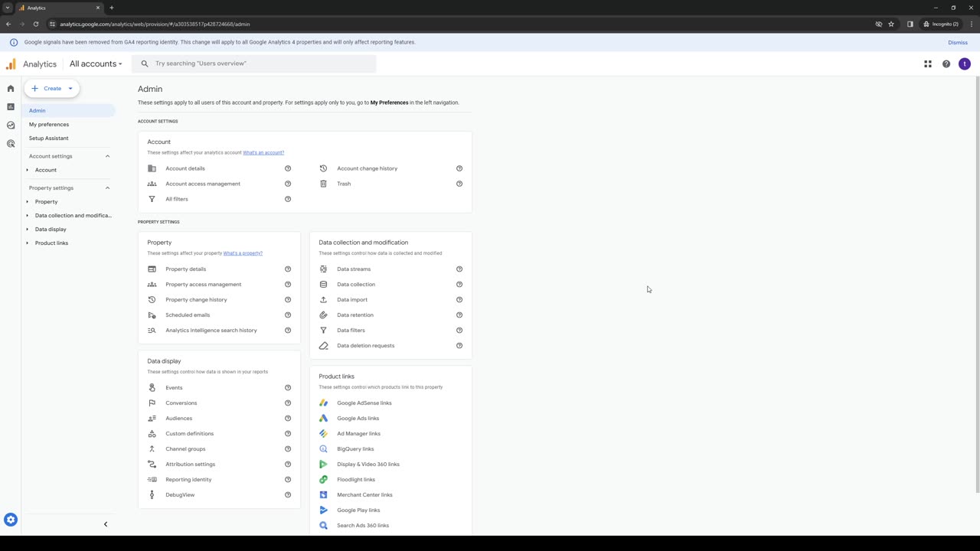Expand the Data display tree item

click(x=28, y=230)
